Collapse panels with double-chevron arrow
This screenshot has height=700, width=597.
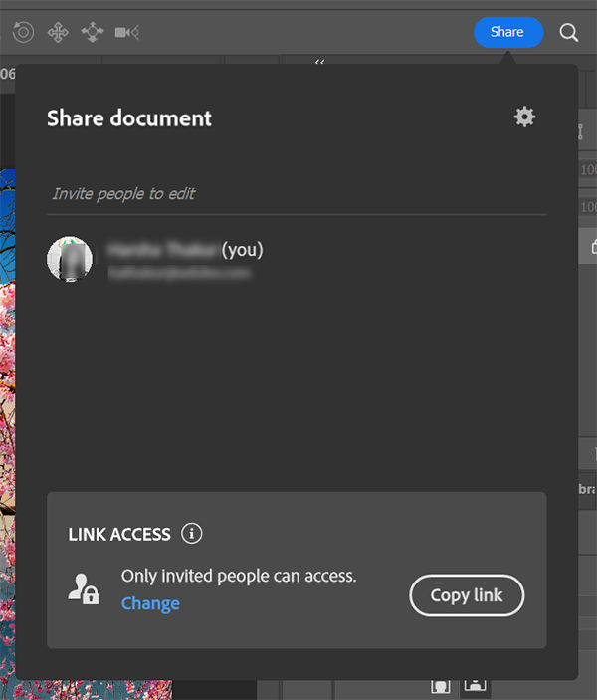tap(319, 61)
